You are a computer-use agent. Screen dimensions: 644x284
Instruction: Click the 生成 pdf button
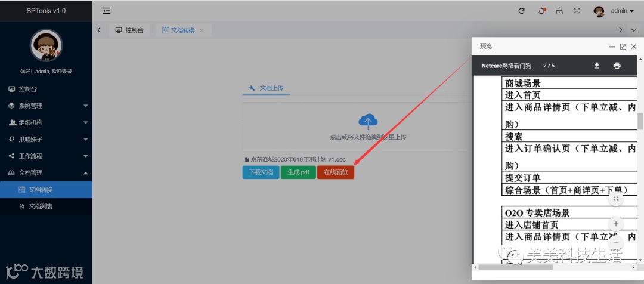coord(298,172)
